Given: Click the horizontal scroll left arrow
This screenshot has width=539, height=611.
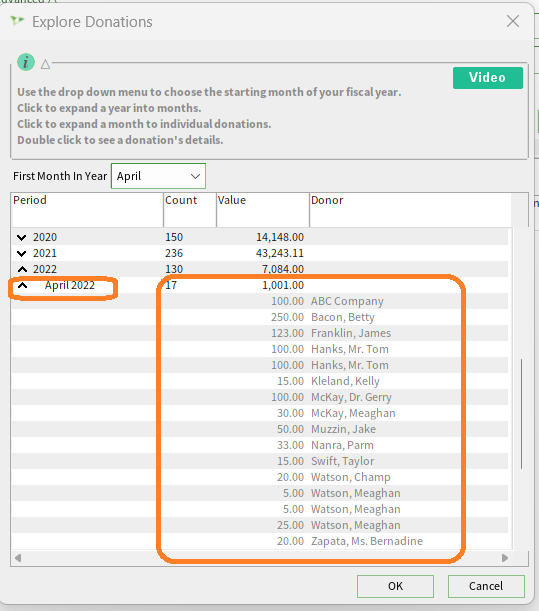Looking at the screenshot, I should pyautogui.click(x=18, y=558).
